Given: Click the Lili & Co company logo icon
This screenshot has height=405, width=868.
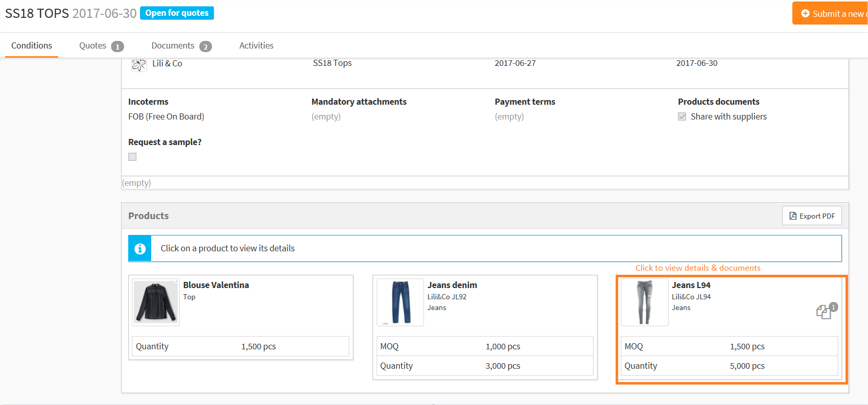Looking at the screenshot, I should 138,65.
